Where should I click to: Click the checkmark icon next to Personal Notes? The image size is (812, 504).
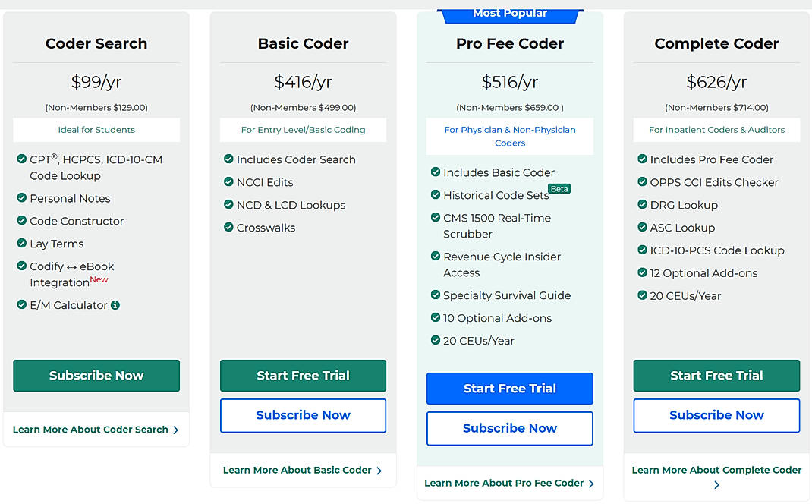(x=22, y=198)
